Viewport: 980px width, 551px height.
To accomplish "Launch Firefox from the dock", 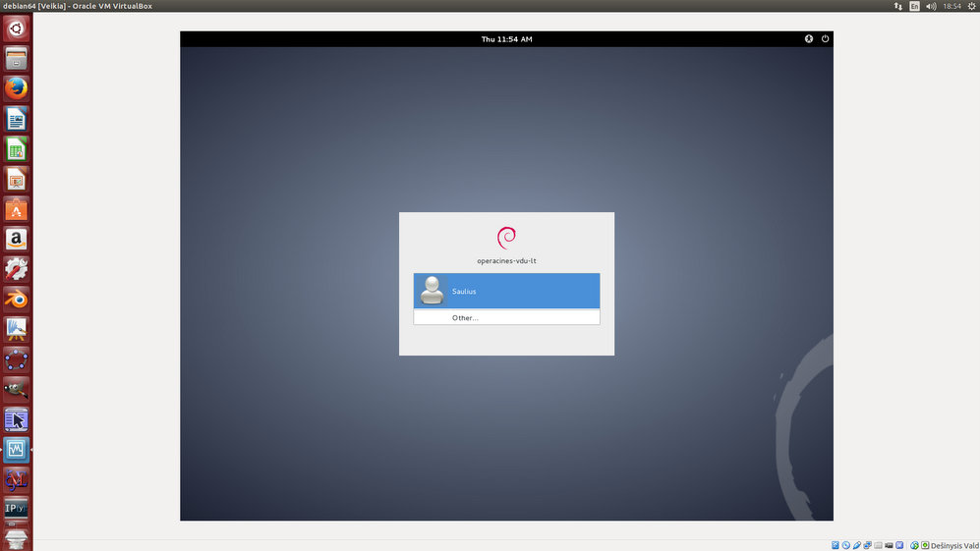I will click(x=16, y=88).
